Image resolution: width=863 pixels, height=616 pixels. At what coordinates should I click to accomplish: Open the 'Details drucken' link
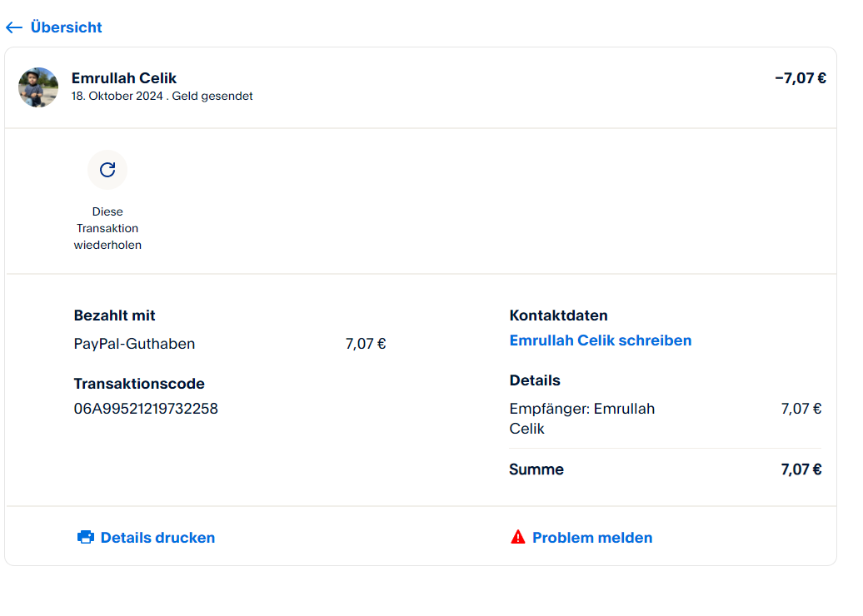pyautogui.click(x=157, y=538)
